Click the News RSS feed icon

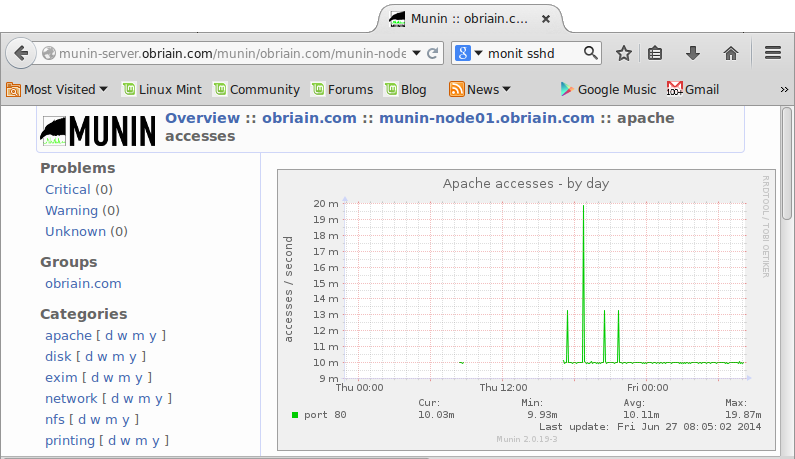pos(456,89)
